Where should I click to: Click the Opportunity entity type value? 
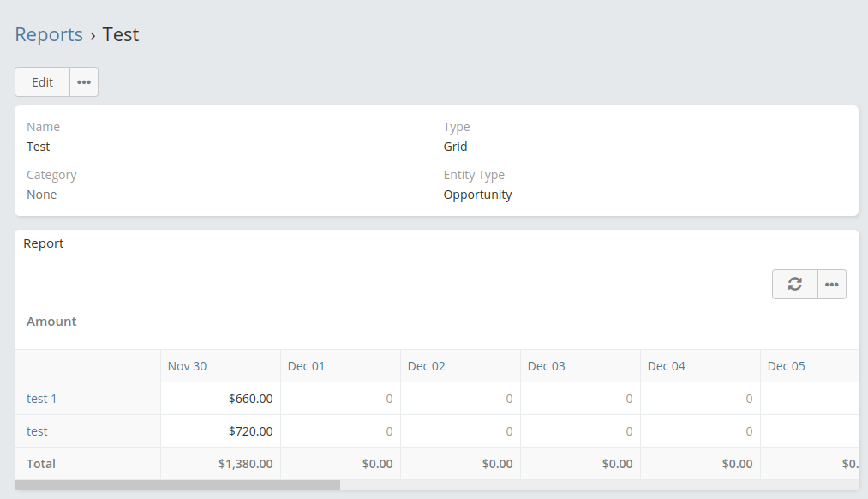click(477, 195)
